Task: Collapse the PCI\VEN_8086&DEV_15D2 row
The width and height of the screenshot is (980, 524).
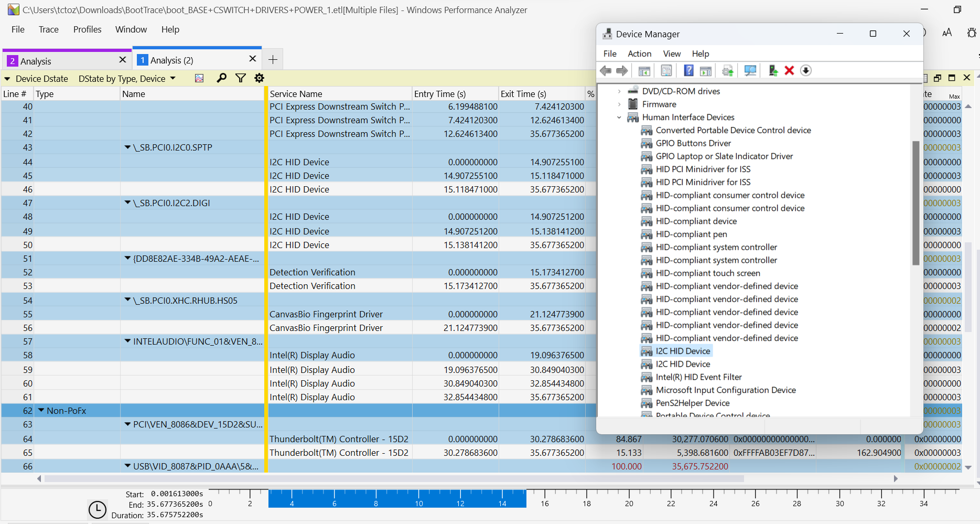Action: pyautogui.click(x=127, y=424)
